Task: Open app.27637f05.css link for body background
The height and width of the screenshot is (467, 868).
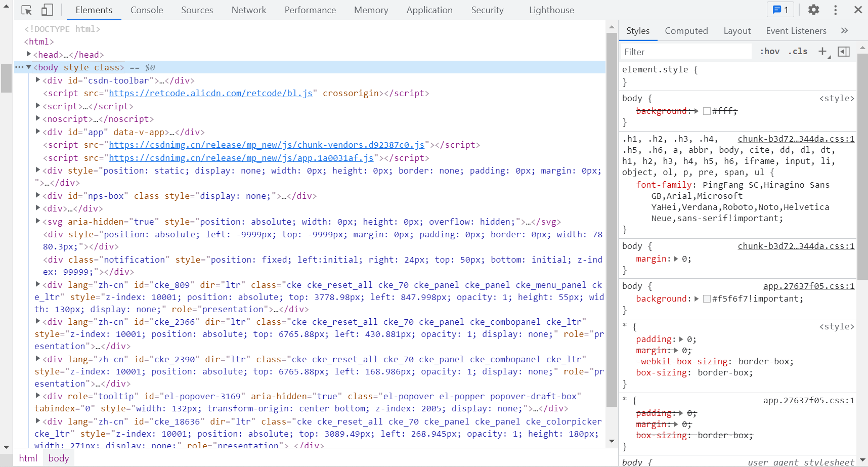Action: click(x=809, y=286)
